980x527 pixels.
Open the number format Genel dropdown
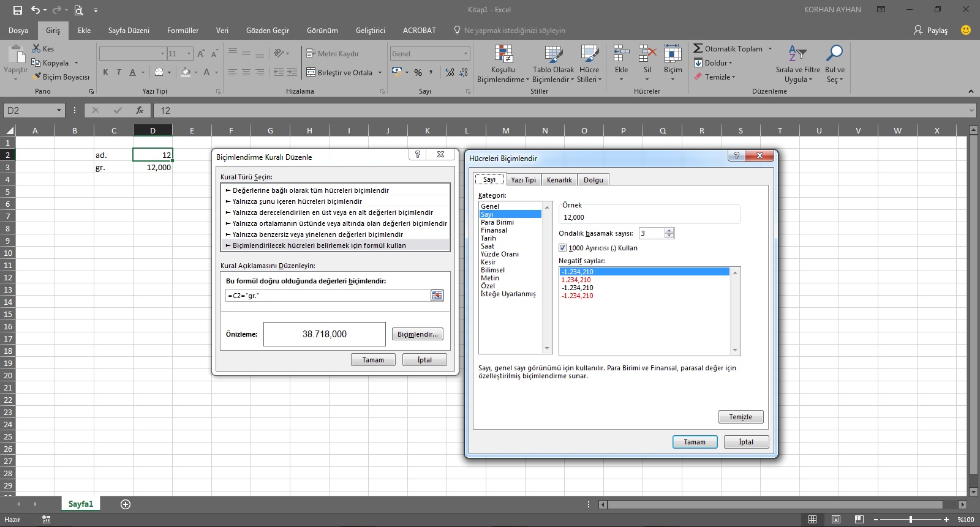466,54
